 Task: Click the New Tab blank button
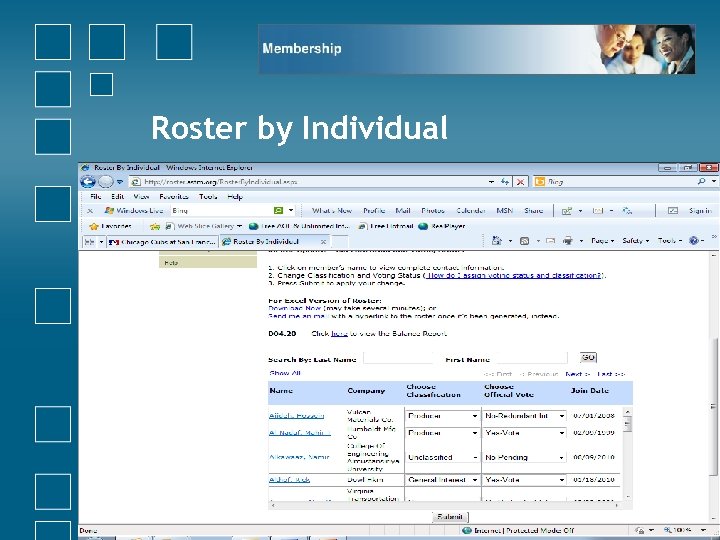[x=340, y=242]
